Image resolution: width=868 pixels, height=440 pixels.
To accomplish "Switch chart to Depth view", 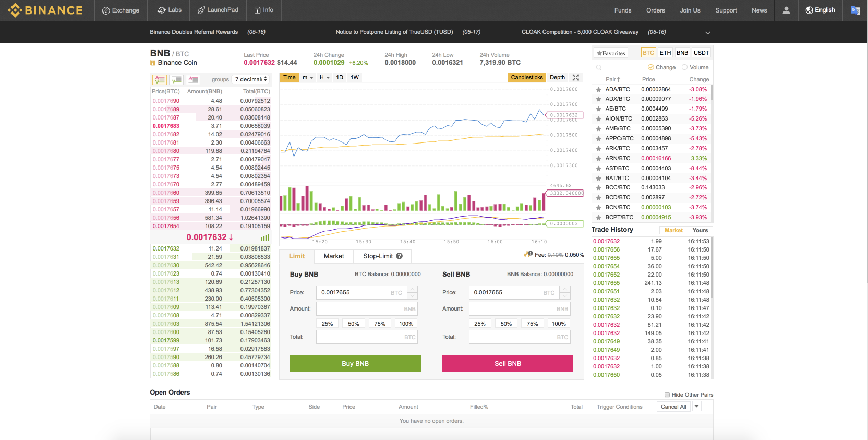I will pos(557,77).
